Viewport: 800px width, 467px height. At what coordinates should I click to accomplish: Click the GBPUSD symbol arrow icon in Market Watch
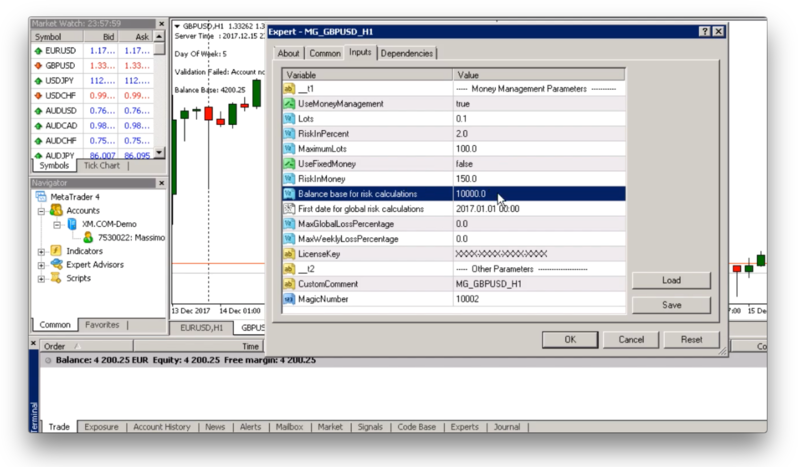tap(38, 65)
